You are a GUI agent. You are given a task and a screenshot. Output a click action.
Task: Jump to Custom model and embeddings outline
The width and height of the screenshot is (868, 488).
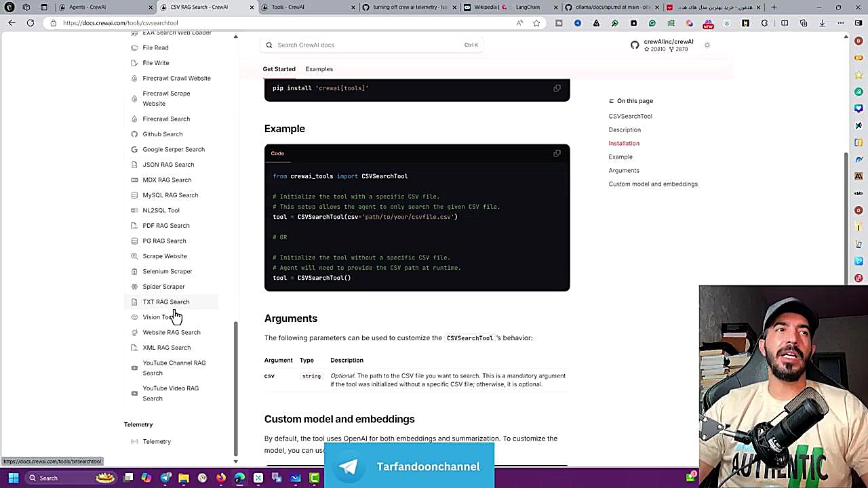[653, 184]
